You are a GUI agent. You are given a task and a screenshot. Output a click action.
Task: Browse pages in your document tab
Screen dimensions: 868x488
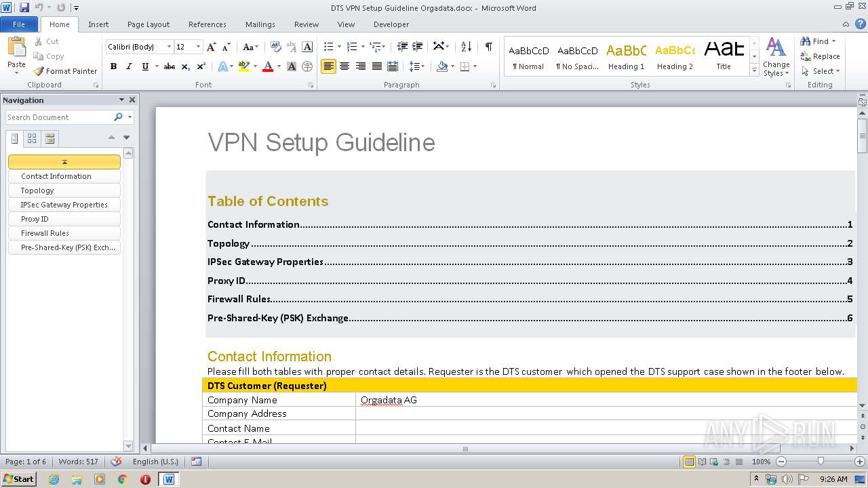[x=32, y=139]
